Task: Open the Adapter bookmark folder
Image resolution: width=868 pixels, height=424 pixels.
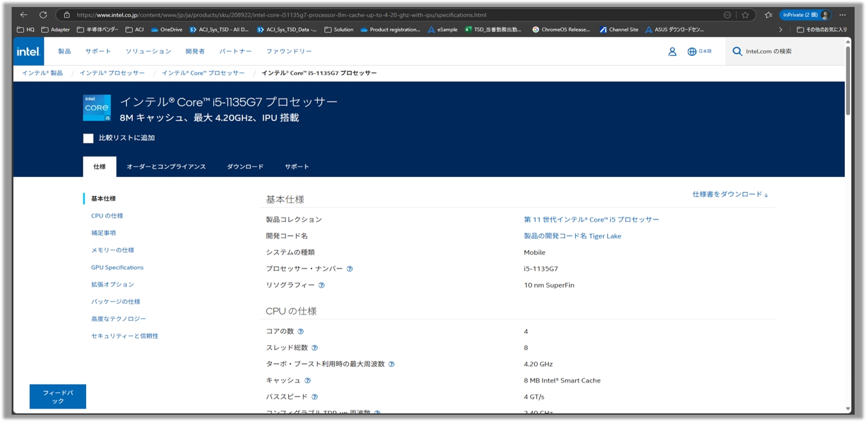Action: pyautogui.click(x=55, y=30)
